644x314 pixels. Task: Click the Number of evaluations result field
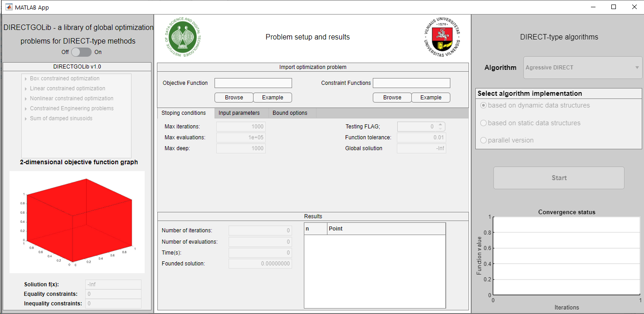(260, 242)
